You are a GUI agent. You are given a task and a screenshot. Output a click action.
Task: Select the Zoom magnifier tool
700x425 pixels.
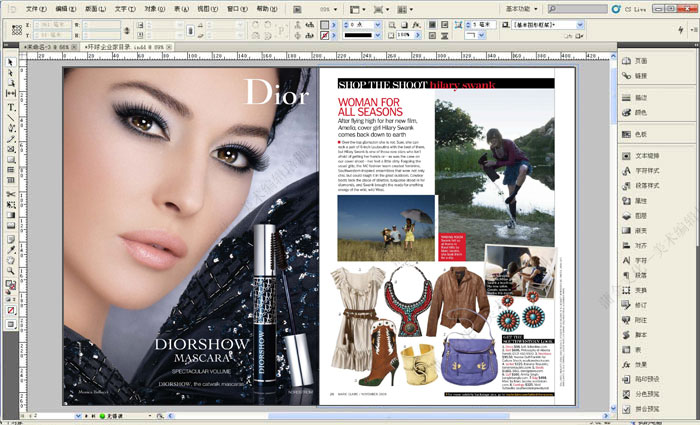[11, 271]
